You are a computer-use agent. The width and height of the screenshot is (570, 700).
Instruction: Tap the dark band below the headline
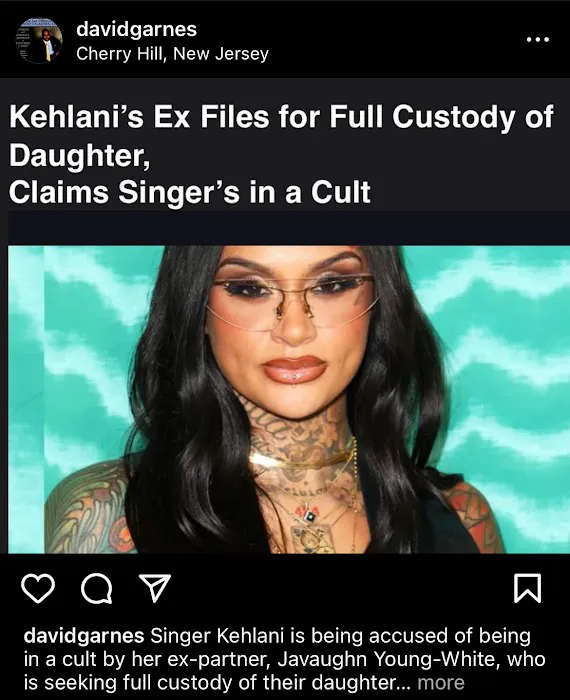coord(289,228)
